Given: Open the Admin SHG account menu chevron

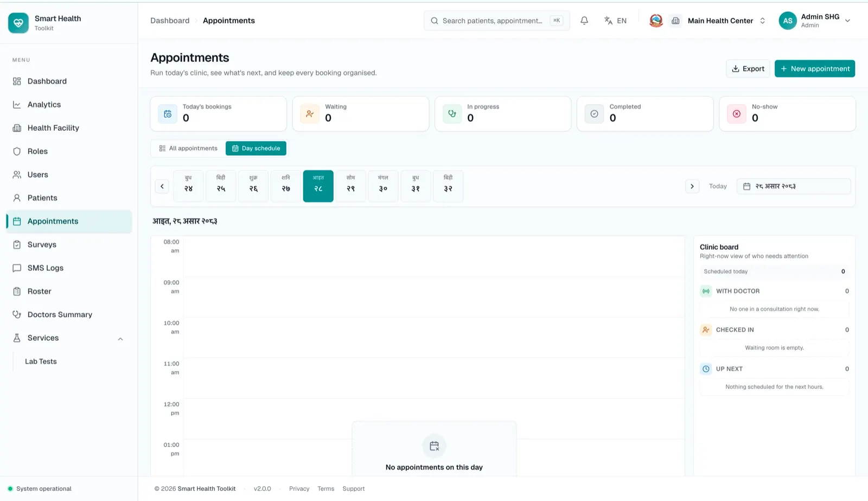Looking at the screenshot, I should pos(847,21).
